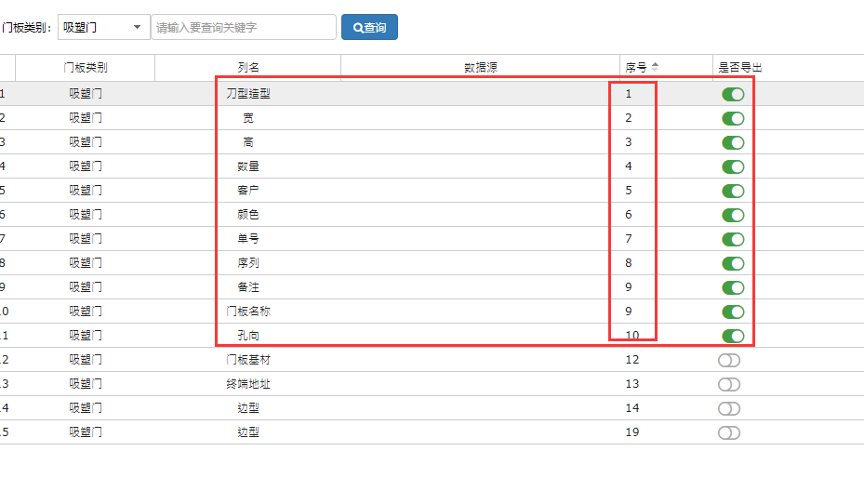Toggle export switch for 刀型造型 row

[733, 94]
